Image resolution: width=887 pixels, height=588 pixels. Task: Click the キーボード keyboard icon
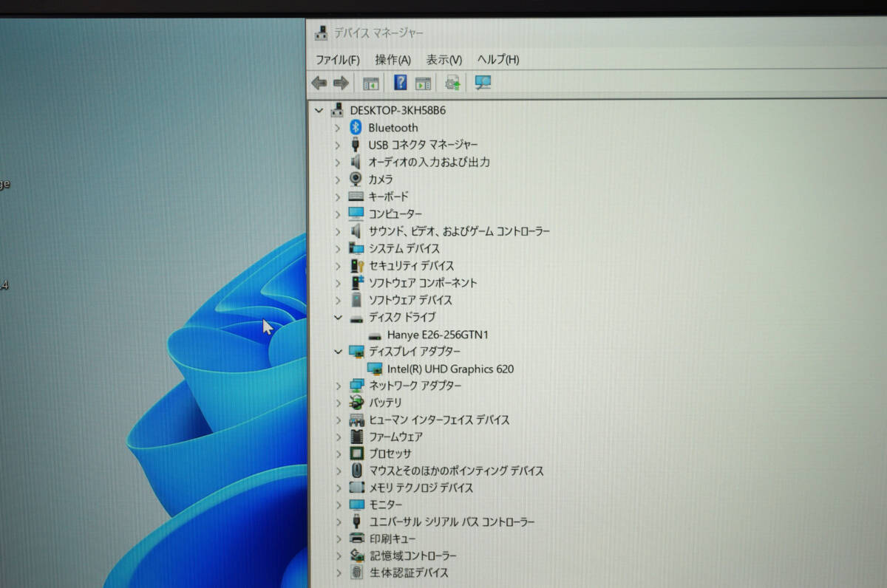356,196
